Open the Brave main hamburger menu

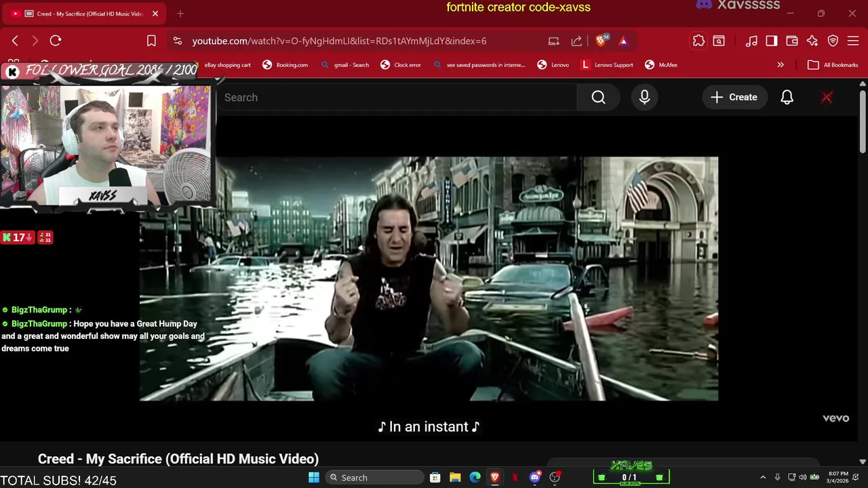(x=853, y=41)
